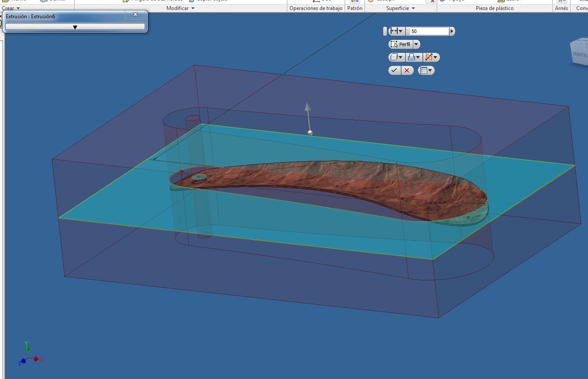This screenshot has width=588, height=379.
Task: Click the blue Z axis indicator
Action: click(x=23, y=361)
